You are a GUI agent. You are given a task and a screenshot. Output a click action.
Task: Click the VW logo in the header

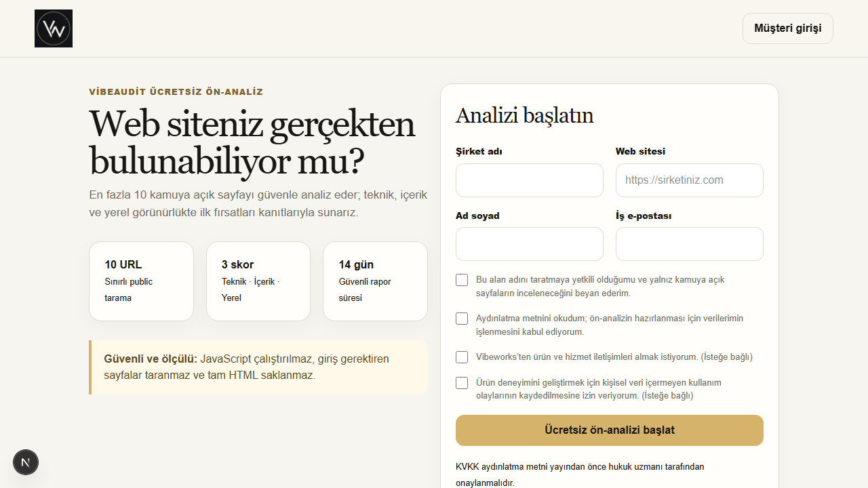[54, 28]
